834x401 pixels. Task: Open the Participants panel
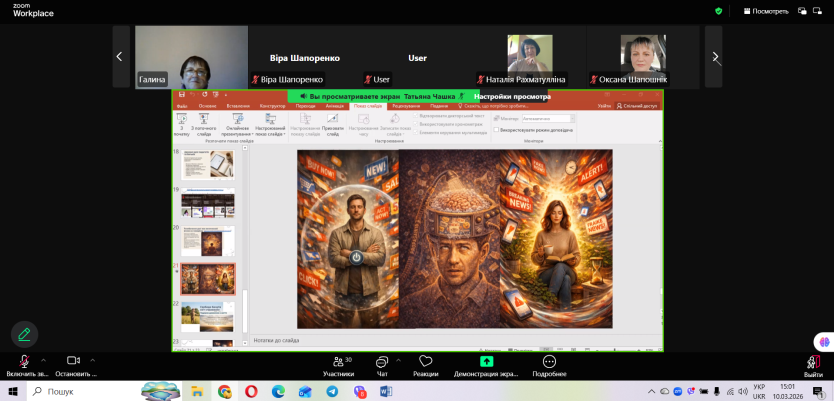(x=337, y=361)
